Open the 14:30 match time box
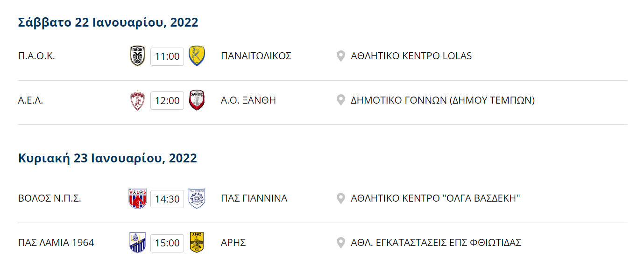Image resolution: width=644 pixels, height=266 pixels. coord(167,199)
